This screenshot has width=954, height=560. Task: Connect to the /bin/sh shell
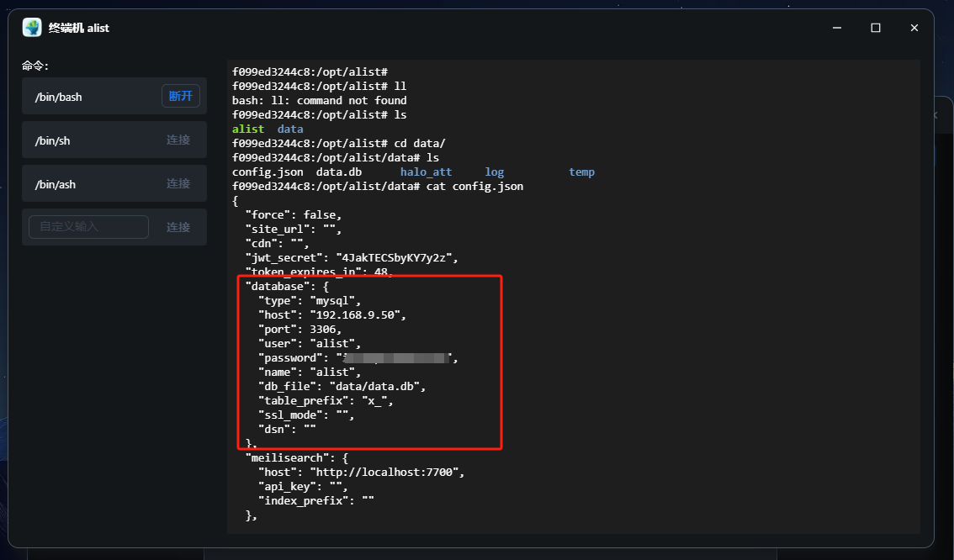(x=178, y=140)
